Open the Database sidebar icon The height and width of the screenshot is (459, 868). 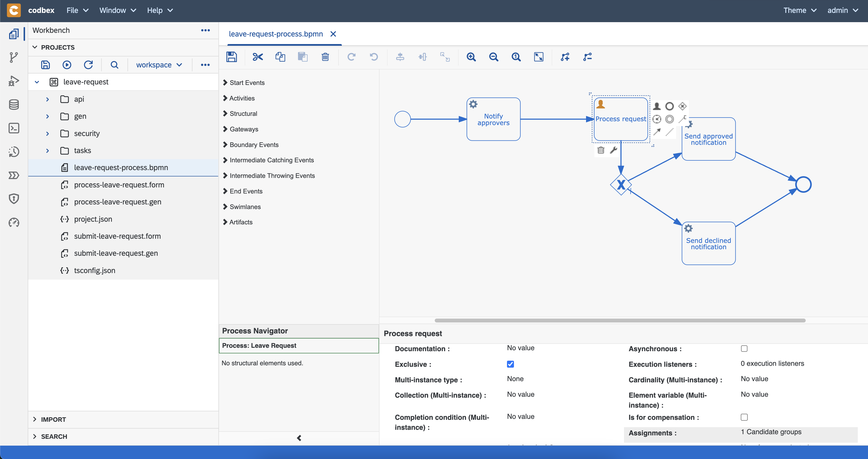click(x=14, y=104)
